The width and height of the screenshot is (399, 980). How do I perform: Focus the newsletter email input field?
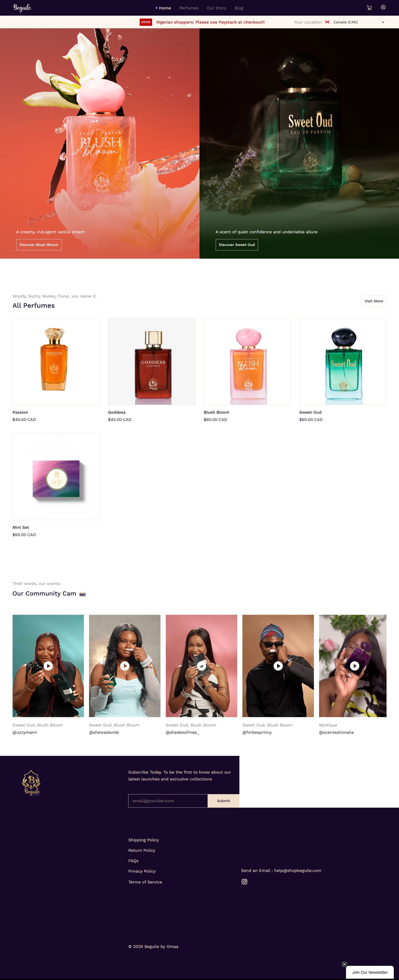168,800
